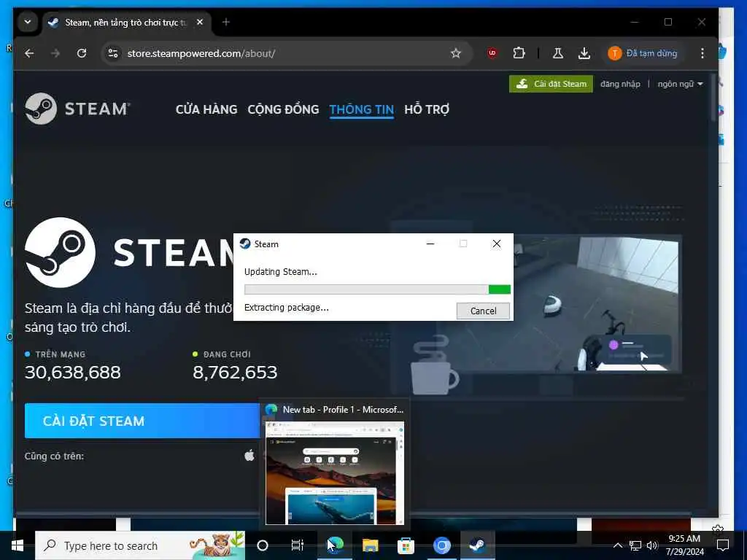Bookmark this page with the star icon
The height and width of the screenshot is (560, 747).
click(456, 53)
